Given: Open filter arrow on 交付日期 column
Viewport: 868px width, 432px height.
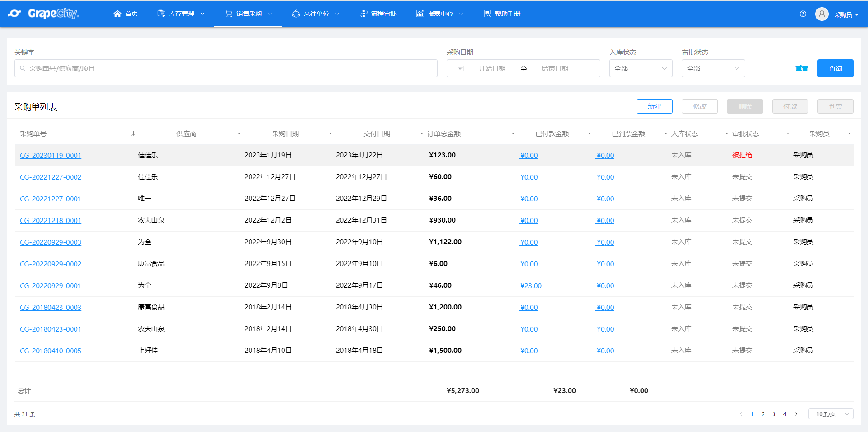Looking at the screenshot, I should click(x=422, y=134).
